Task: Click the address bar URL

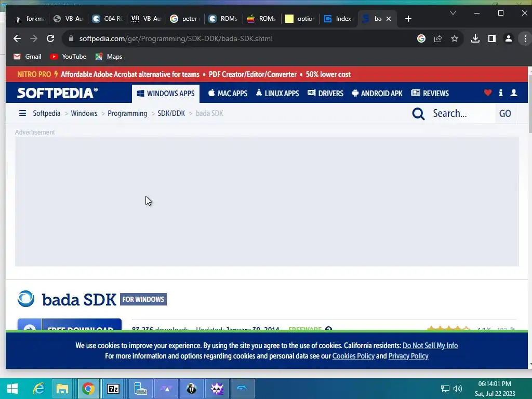Action: tap(176, 38)
